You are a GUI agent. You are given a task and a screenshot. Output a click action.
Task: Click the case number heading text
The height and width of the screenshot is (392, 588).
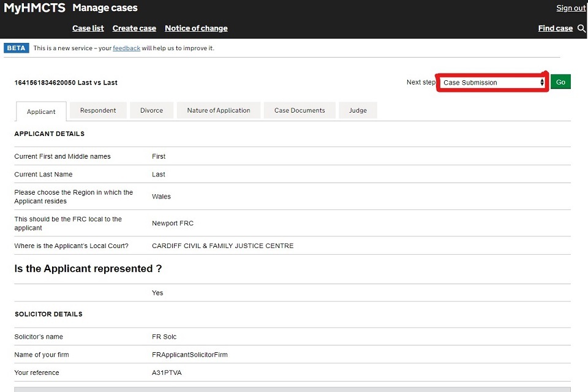tap(66, 83)
